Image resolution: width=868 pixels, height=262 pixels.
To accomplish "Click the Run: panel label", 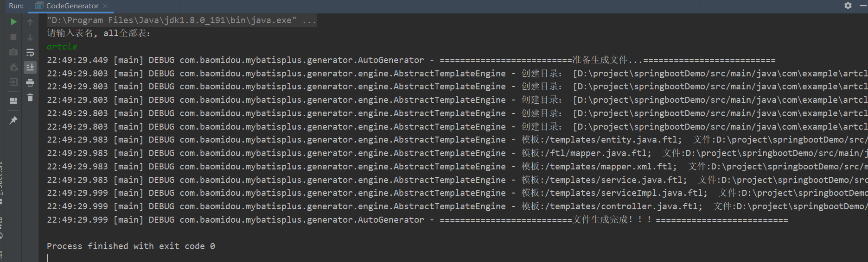I will pos(16,6).
